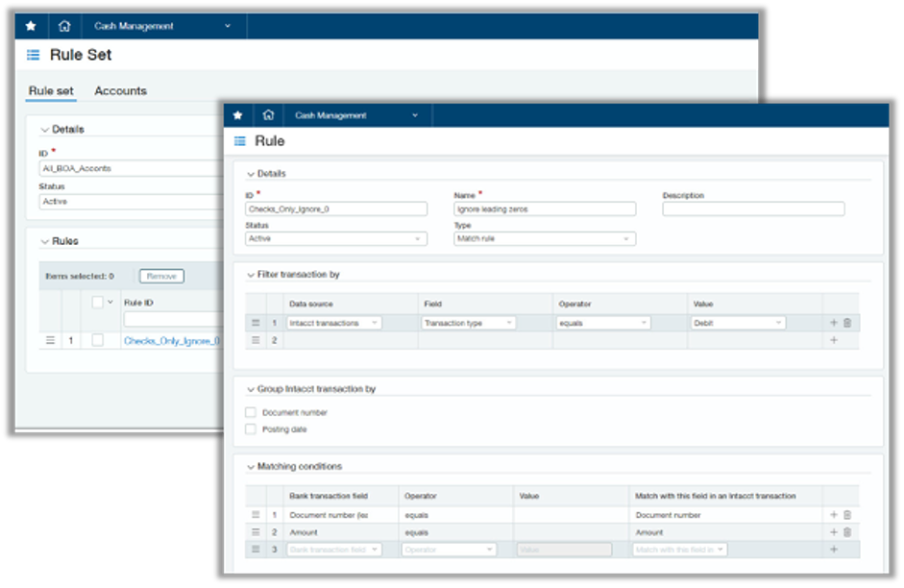This screenshot has width=904, height=588.
Task: Click the Remove button in Rules
Action: click(161, 276)
